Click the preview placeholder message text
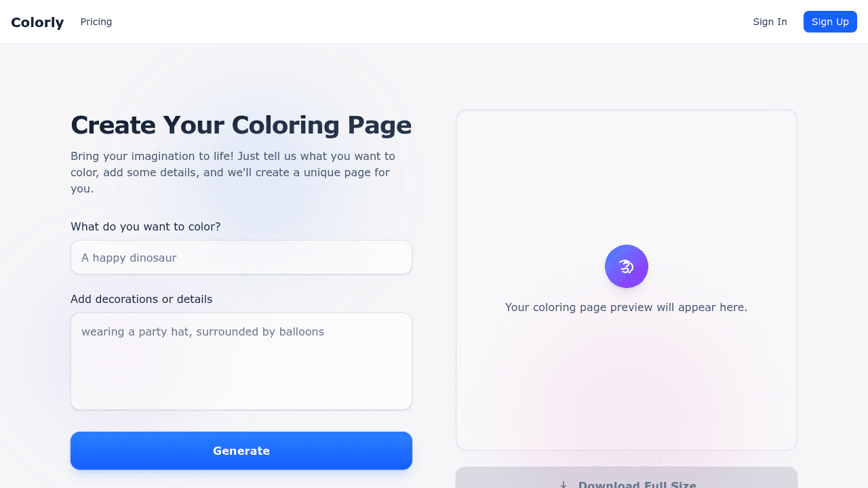The width and height of the screenshot is (868, 488). click(x=626, y=307)
